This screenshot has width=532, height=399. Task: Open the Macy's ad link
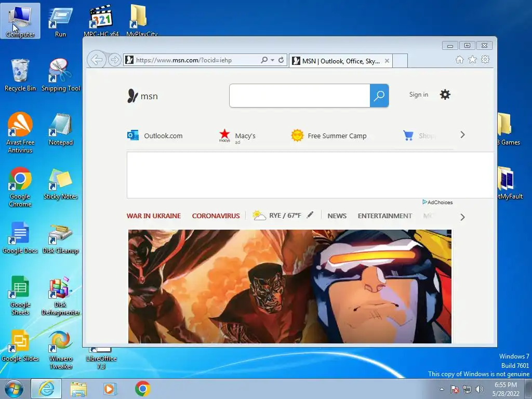(x=237, y=136)
